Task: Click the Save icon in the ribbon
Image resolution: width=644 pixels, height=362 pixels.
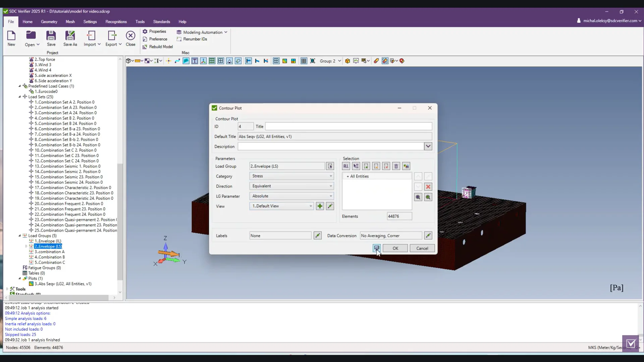Action: coord(51,38)
